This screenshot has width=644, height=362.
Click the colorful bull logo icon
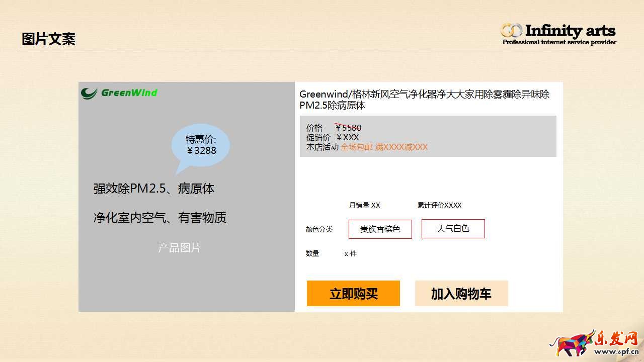click(573, 344)
